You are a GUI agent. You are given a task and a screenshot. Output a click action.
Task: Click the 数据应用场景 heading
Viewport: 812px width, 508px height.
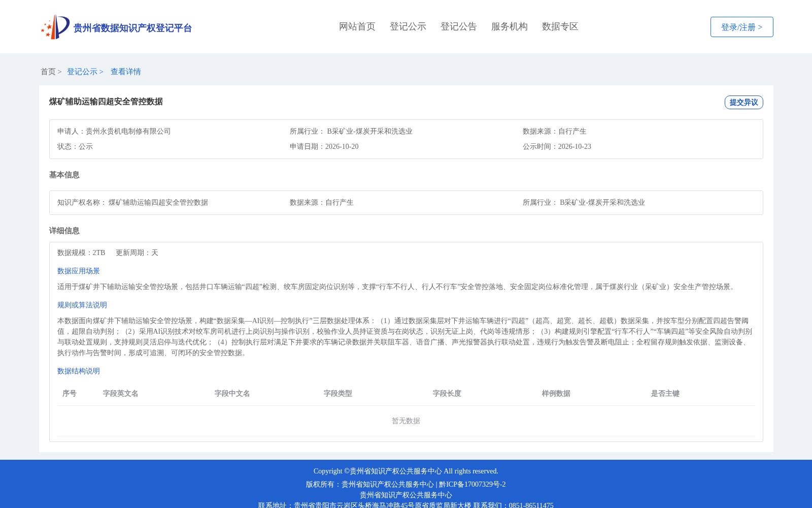pos(79,271)
